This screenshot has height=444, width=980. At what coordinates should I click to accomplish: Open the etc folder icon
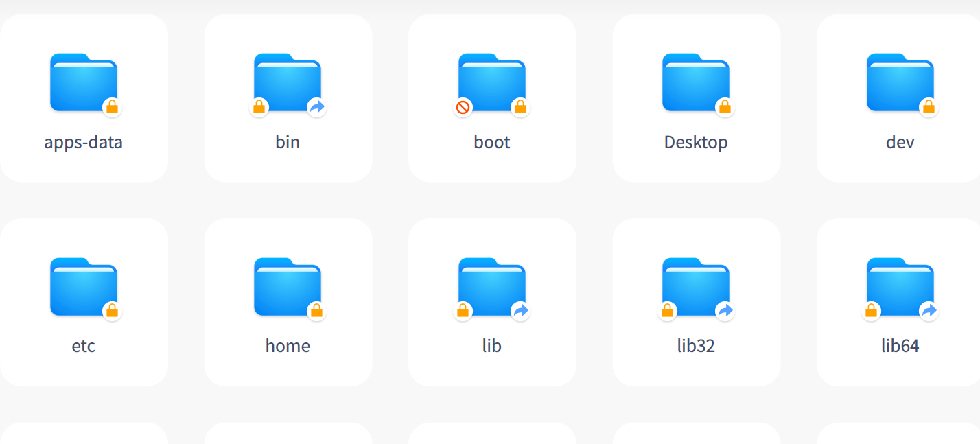coord(84,286)
